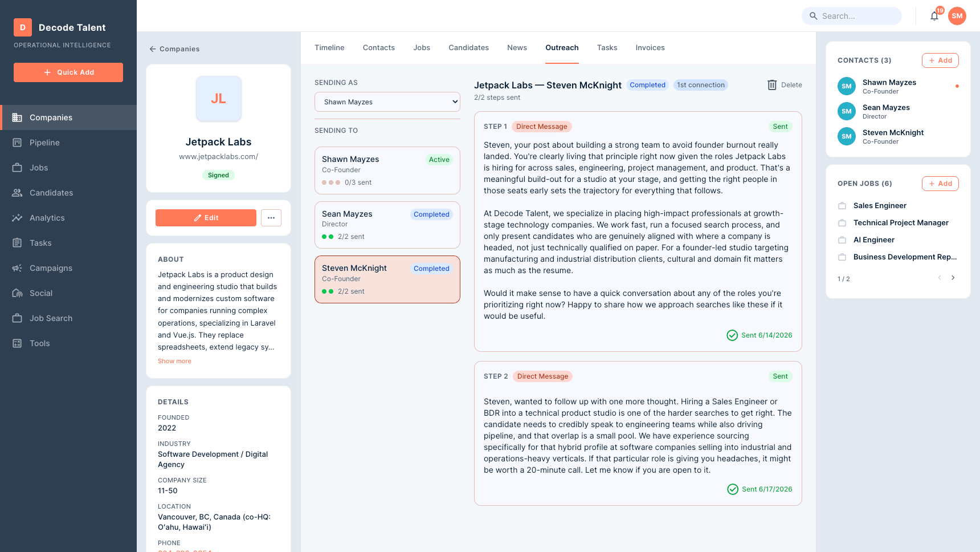Click the Pipeline sidebar icon

(17, 143)
